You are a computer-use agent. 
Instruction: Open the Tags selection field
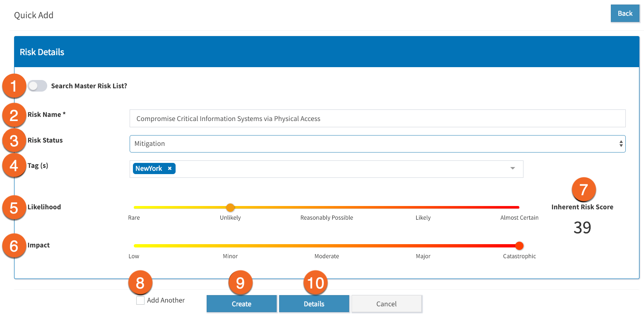point(331,169)
